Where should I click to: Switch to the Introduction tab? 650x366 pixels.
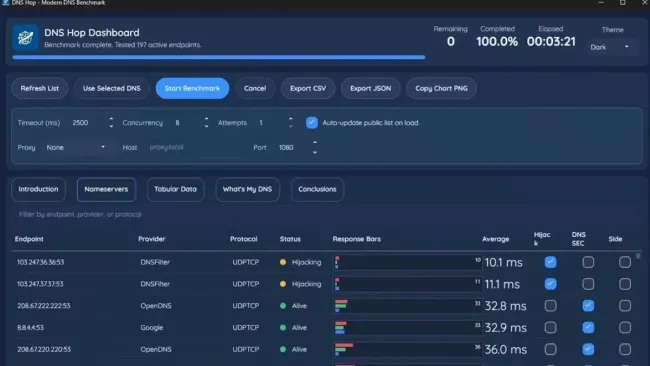[38, 189]
